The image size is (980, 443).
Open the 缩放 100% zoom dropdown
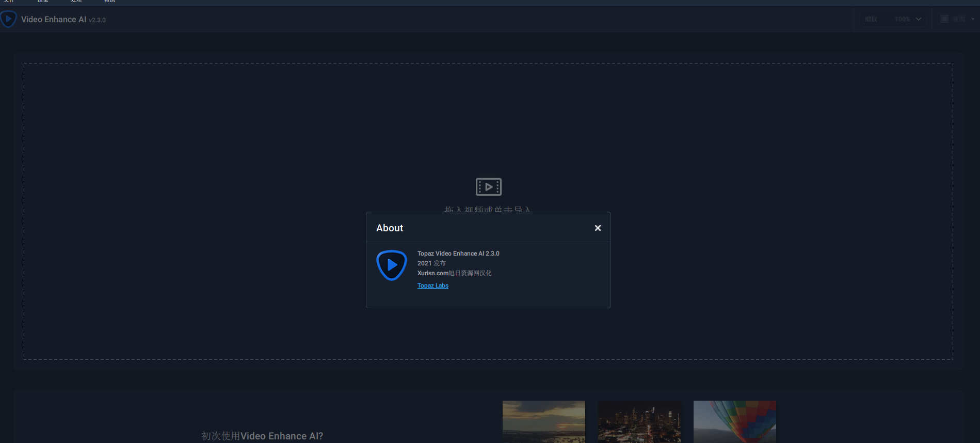click(893, 19)
